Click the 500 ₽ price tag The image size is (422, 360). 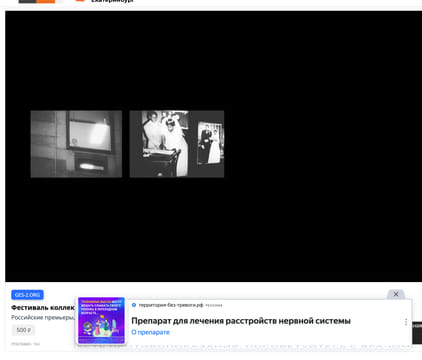23,330
